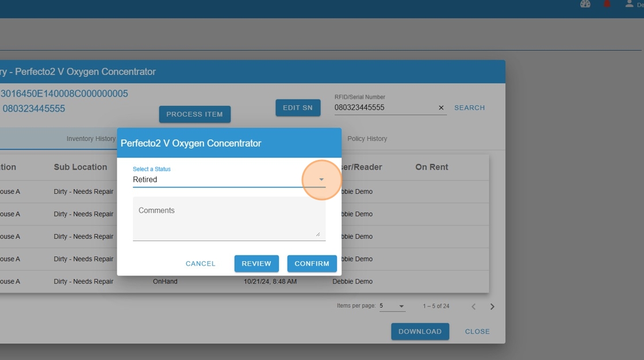Close the inventory window
Viewport: 644px width, 360px height.
point(477,332)
